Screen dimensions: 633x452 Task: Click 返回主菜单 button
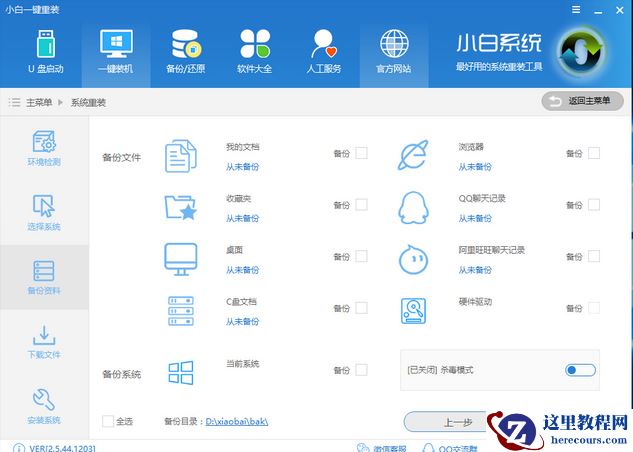click(x=582, y=101)
